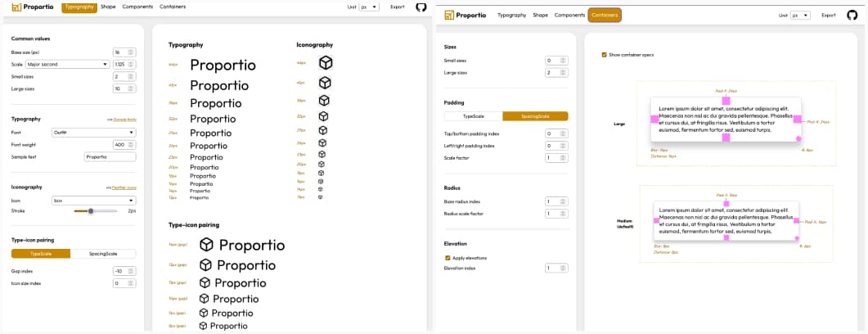Image resolution: width=868 pixels, height=334 pixels.
Task: Open GitHub icon in left window header
Action: pos(421,7)
